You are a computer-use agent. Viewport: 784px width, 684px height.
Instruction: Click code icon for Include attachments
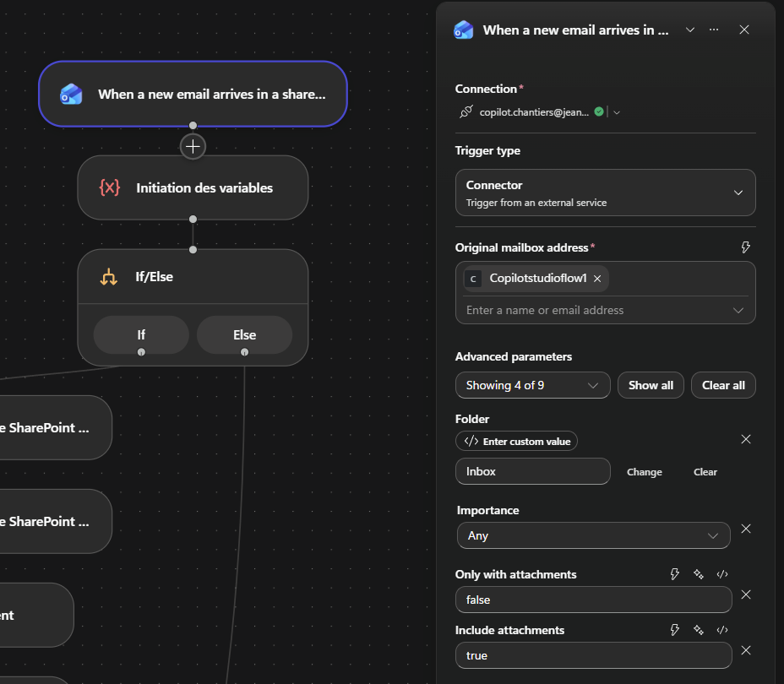click(722, 630)
